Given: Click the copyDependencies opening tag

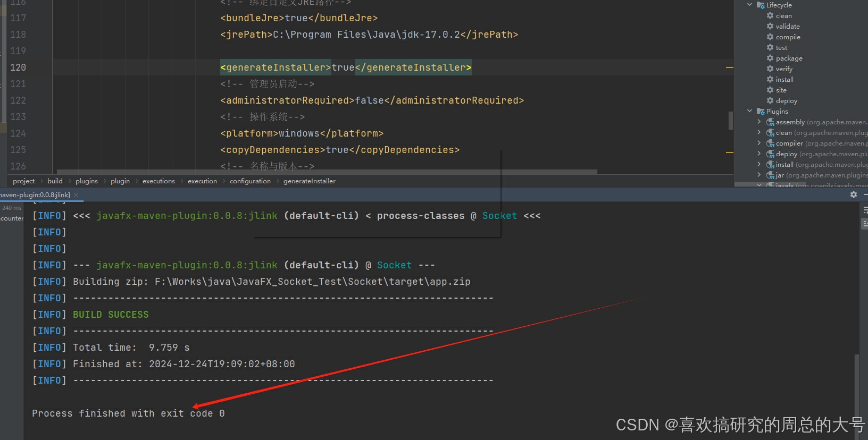Looking at the screenshot, I should pyautogui.click(x=273, y=150).
